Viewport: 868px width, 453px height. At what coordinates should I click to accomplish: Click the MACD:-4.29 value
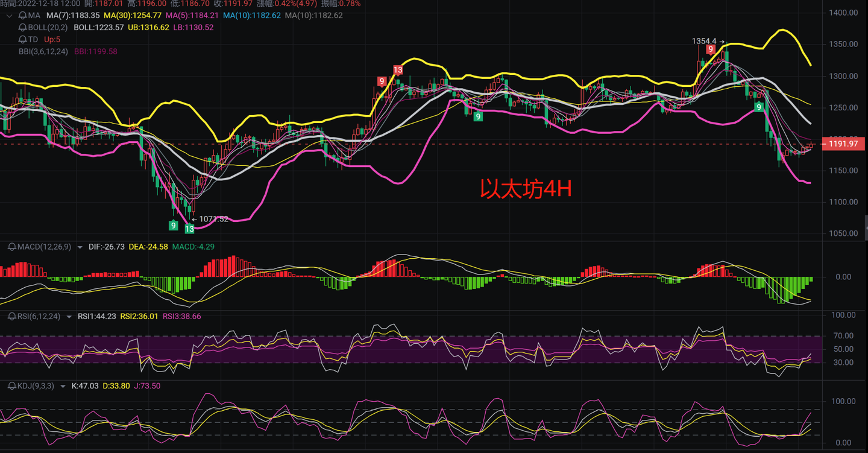(x=193, y=247)
